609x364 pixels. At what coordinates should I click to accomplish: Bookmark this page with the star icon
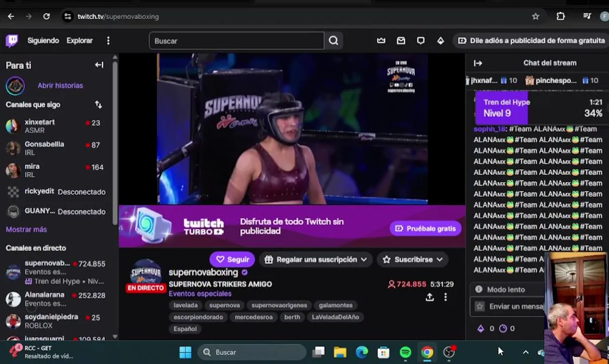[x=536, y=16]
